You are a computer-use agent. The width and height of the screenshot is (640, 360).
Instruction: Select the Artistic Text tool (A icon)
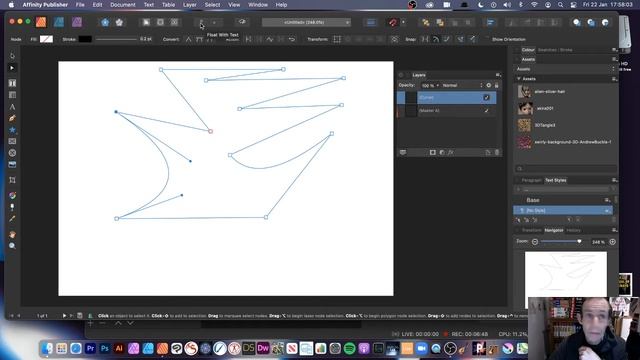coord(12,107)
